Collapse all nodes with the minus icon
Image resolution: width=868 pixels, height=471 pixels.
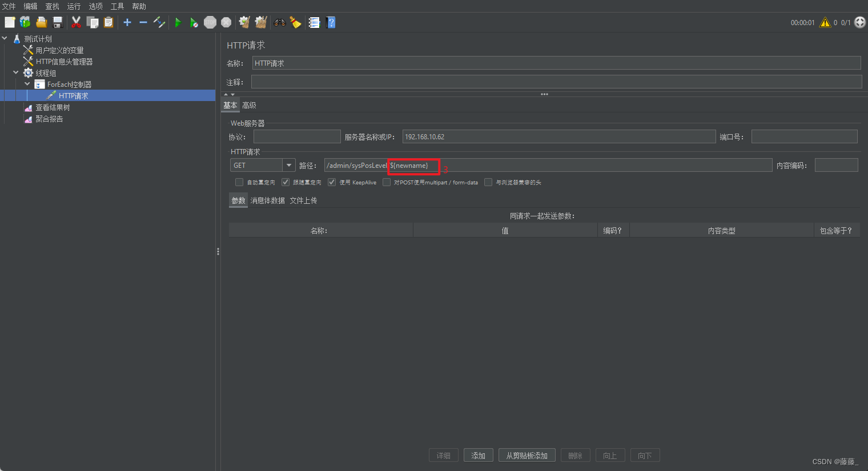[x=143, y=22]
